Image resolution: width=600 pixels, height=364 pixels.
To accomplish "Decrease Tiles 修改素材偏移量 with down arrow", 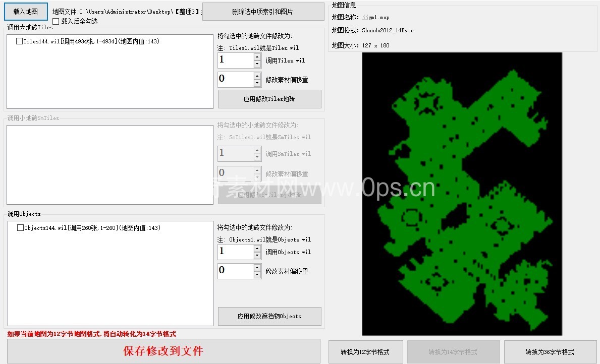I will click(x=257, y=83).
